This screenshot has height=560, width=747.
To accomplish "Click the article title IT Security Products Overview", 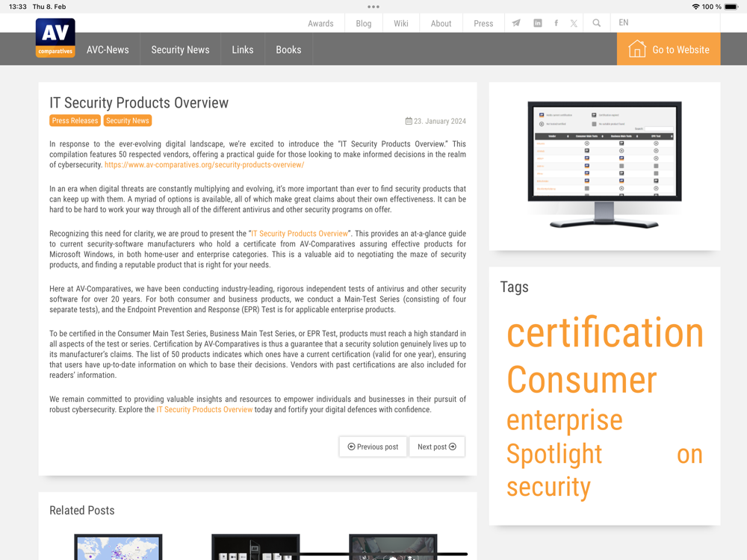I will pos(139,103).
